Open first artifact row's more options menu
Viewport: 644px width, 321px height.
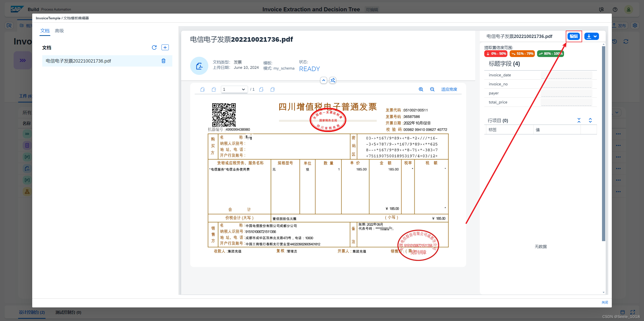point(618,134)
